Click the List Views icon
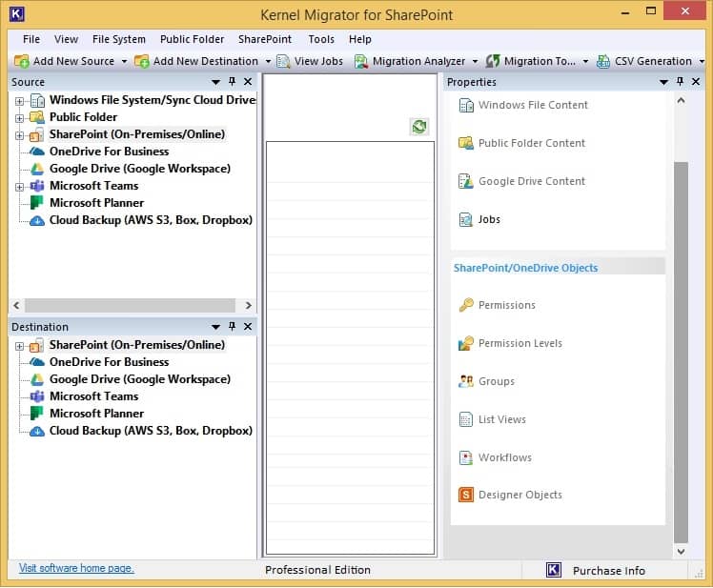713x588 pixels. click(x=465, y=419)
